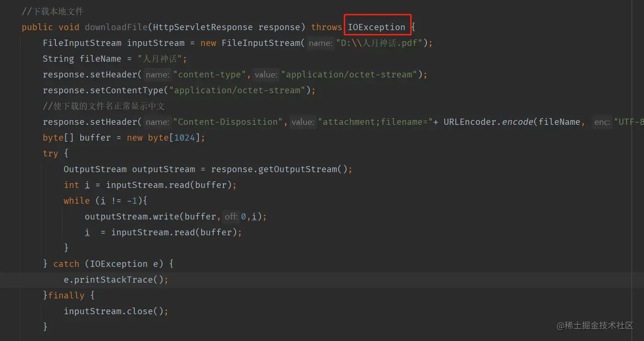Screen dimensions: 644x341
Task: Click the "enc:" parameter hint
Action: [602, 122]
